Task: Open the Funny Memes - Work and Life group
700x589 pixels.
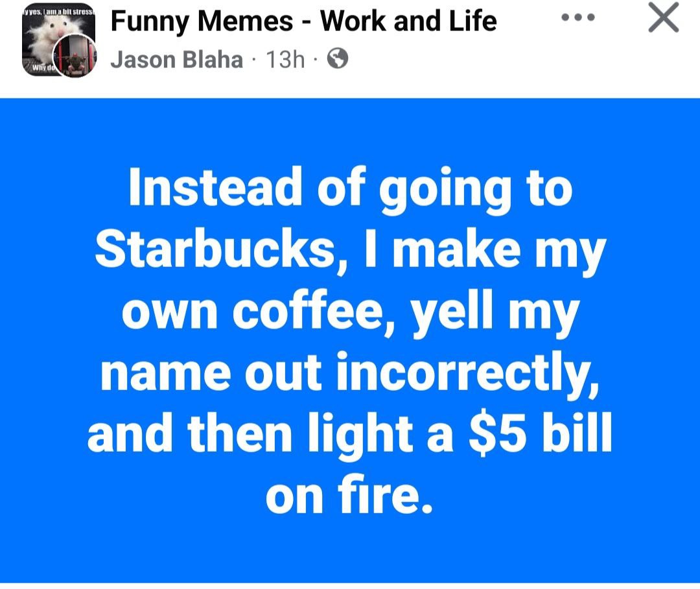Action: (x=303, y=21)
